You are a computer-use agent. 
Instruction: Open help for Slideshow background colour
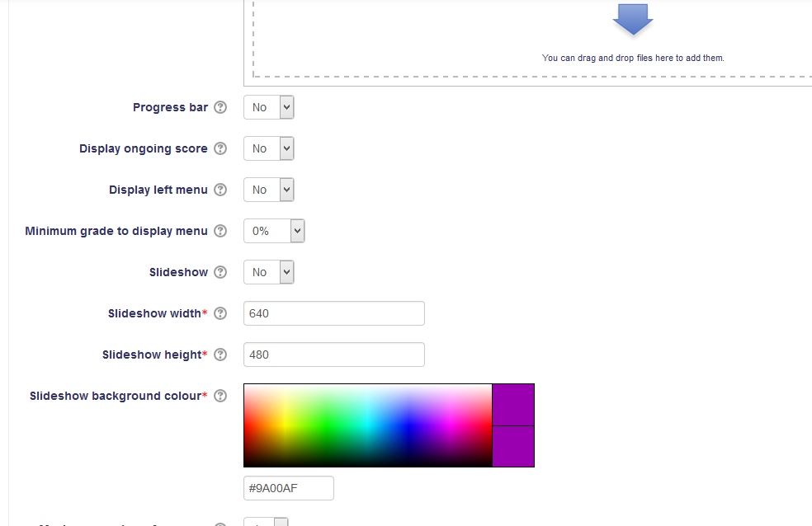(x=220, y=396)
